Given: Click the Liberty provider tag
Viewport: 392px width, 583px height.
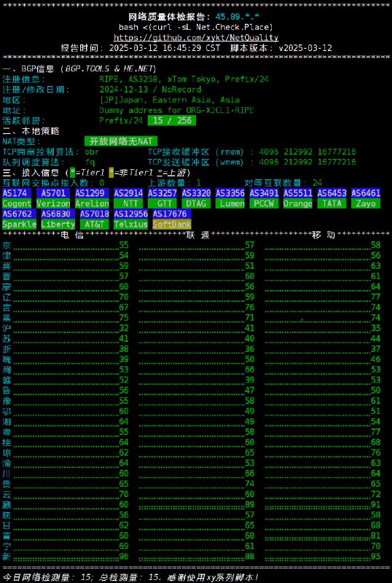Looking at the screenshot, I should tap(58, 224).
